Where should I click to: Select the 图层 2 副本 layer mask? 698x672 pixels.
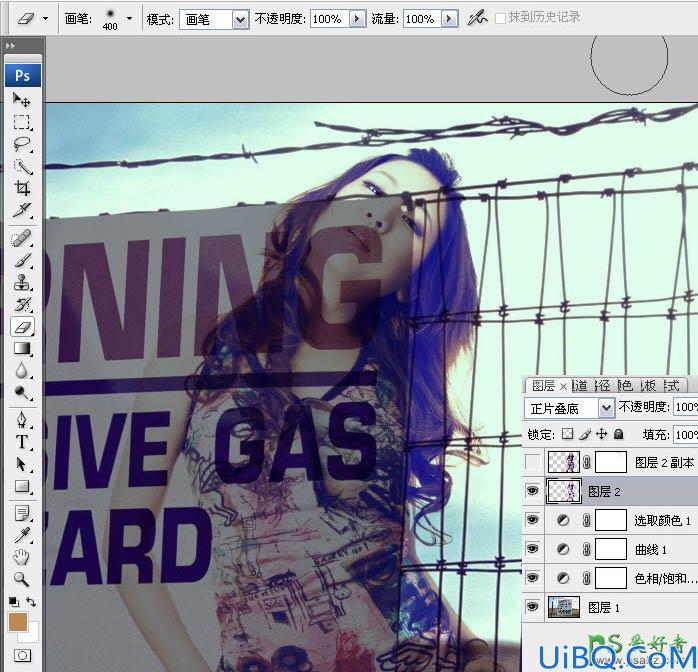pos(611,462)
